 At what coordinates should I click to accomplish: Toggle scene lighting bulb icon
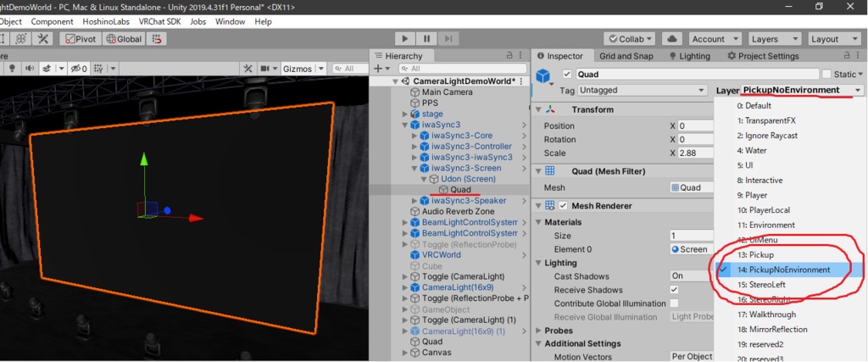point(12,69)
